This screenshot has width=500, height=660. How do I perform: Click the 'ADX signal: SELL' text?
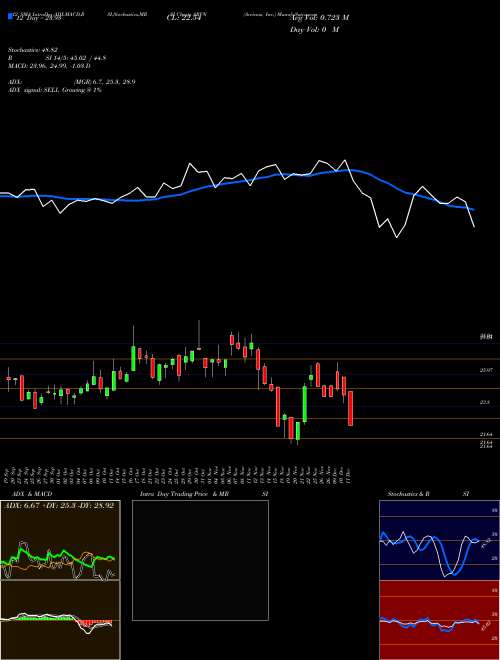(35, 90)
